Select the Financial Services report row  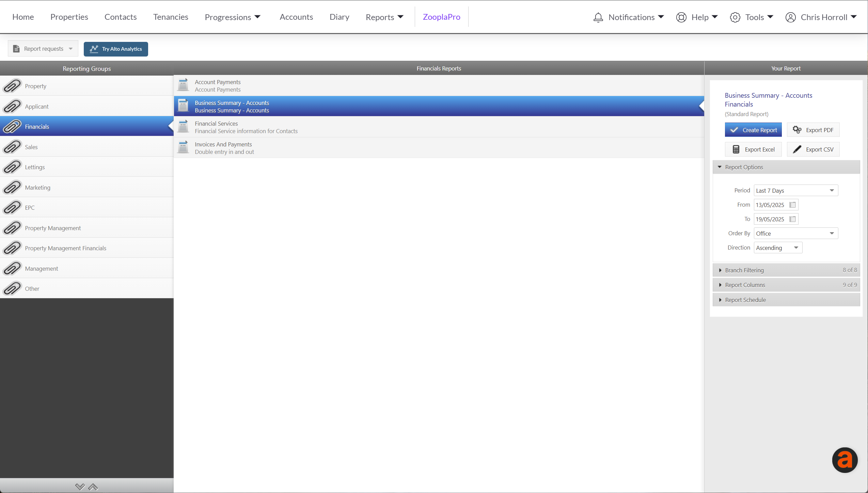[x=439, y=127]
